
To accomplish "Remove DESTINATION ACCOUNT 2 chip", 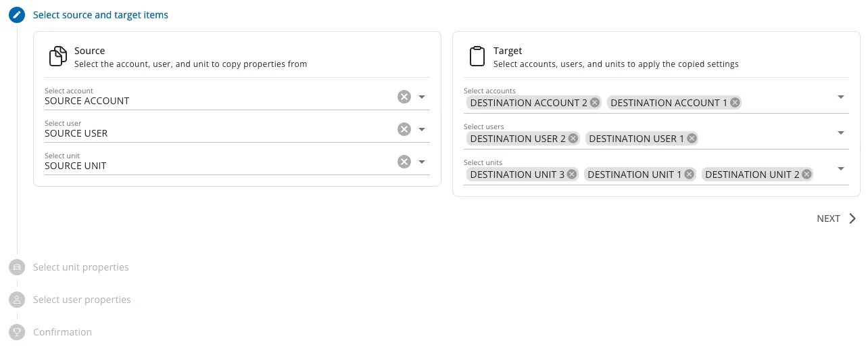I will [595, 103].
